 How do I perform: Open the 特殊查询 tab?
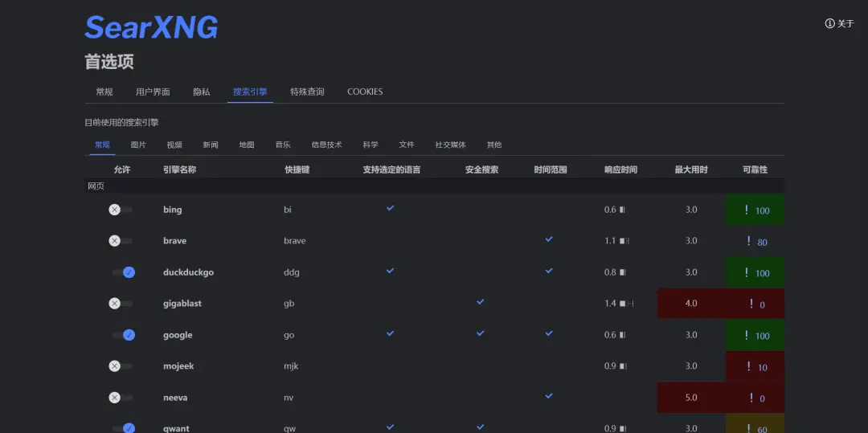pyautogui.click(x=307, y=92)
